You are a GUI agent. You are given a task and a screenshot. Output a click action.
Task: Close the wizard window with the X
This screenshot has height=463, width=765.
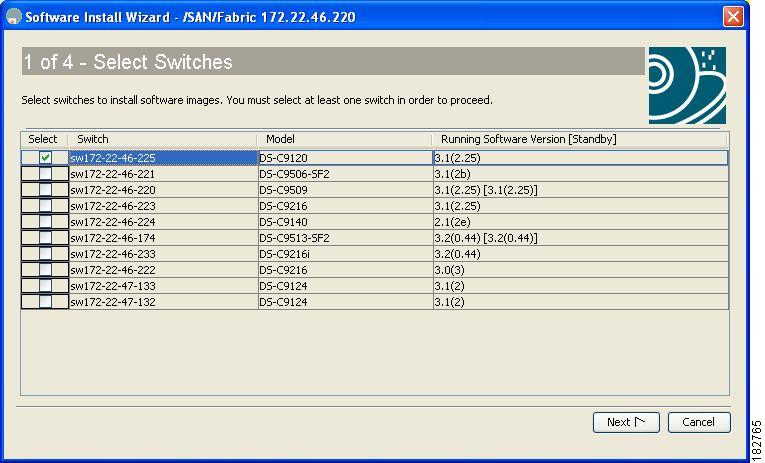tap(733, 17)
